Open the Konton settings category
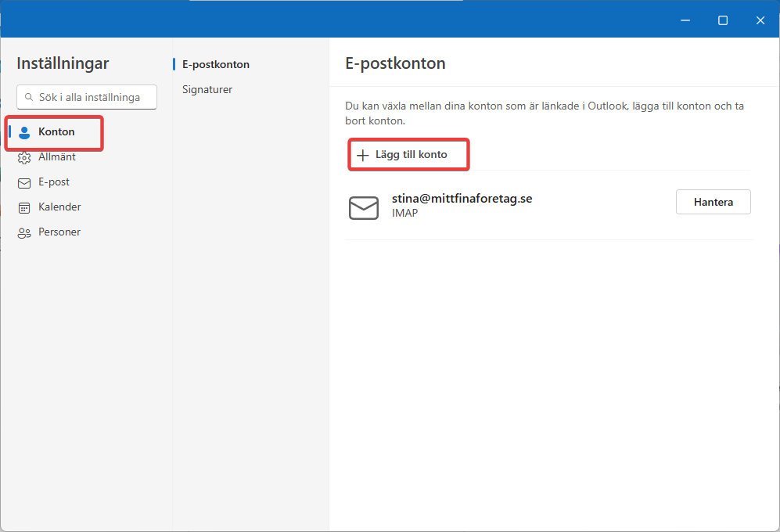The height and width of the screenshot is (532, 780). pyautogui.click(x=55, y=132)
